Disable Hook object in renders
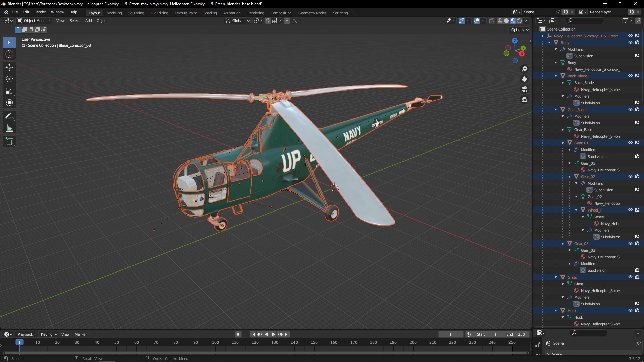The image size is (644, 362). (637, 311)
